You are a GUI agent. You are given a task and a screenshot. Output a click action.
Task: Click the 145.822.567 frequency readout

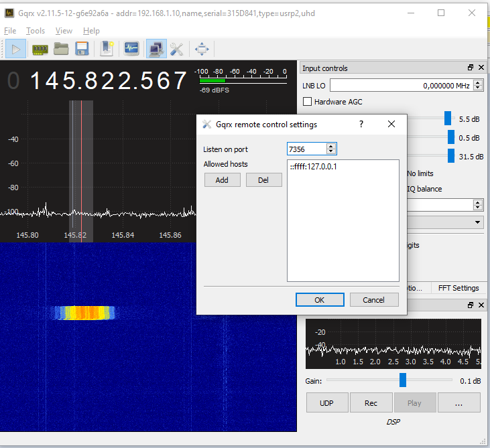tap(109, 81)
